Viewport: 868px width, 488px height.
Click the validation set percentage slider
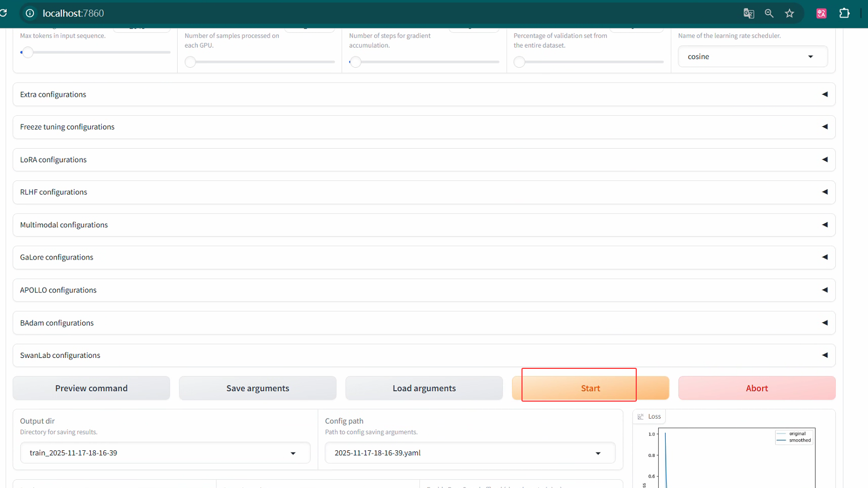tap(589, 62)
